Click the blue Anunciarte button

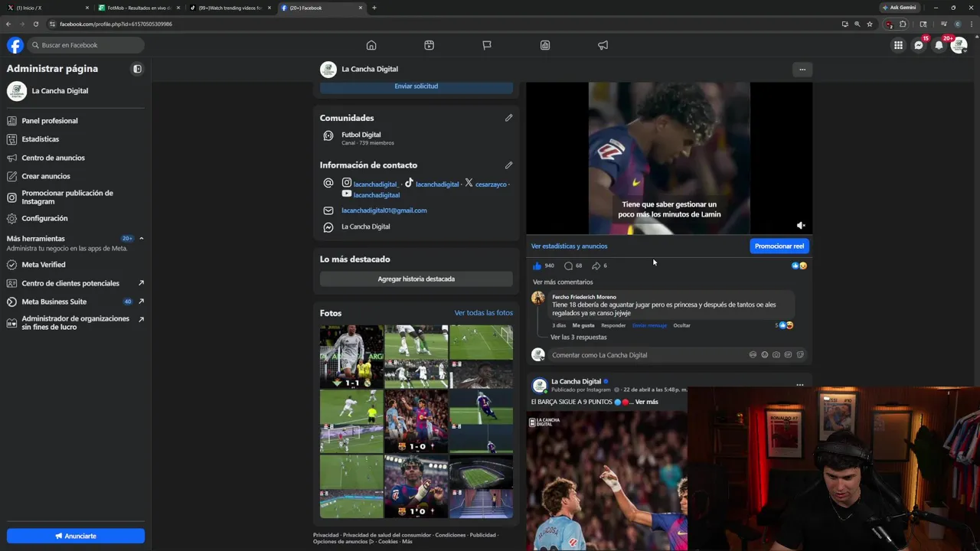(76, 536)
